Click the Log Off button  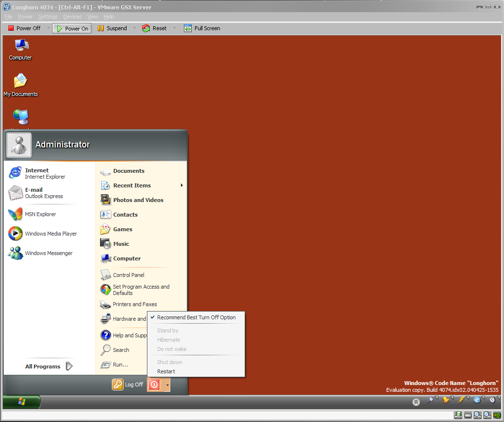[128, 385]
